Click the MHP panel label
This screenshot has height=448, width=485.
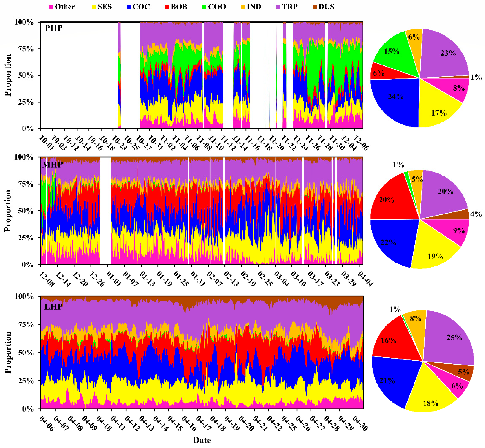pos(52,165)
